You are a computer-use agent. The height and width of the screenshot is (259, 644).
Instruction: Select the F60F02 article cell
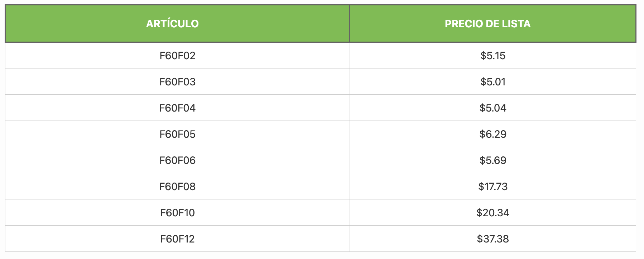[x=177, y=56]
